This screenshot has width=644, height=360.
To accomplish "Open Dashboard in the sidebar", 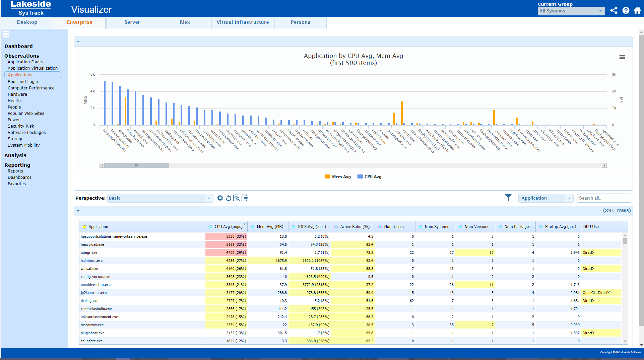I will tap(19, 46).
